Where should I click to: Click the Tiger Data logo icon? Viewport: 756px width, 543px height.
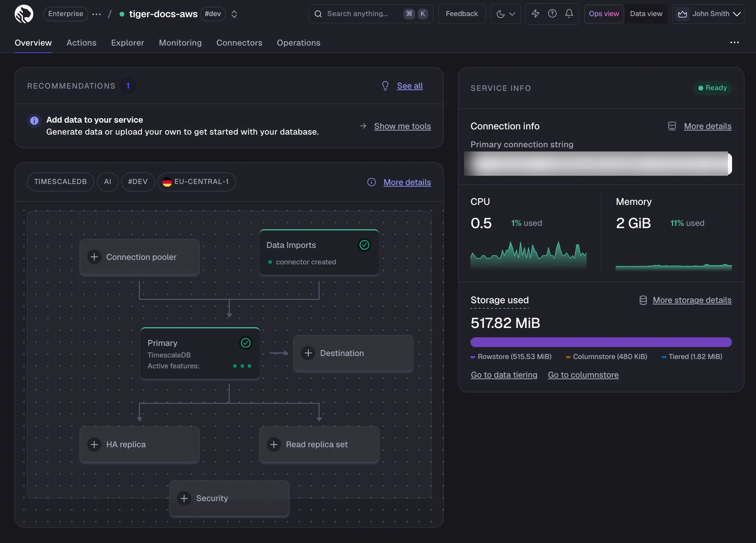click(24, 14)
